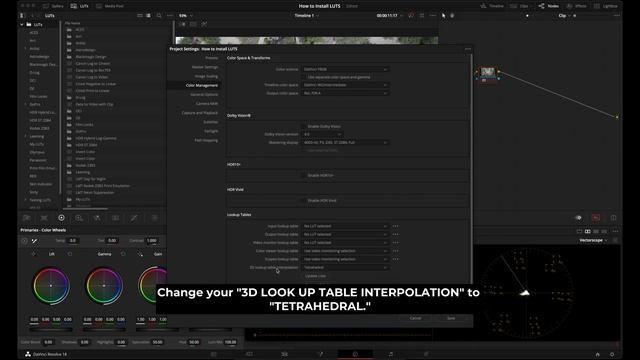The image size is (640, 360).
Task: Click the Saturation value field
Action: point(158,342)
